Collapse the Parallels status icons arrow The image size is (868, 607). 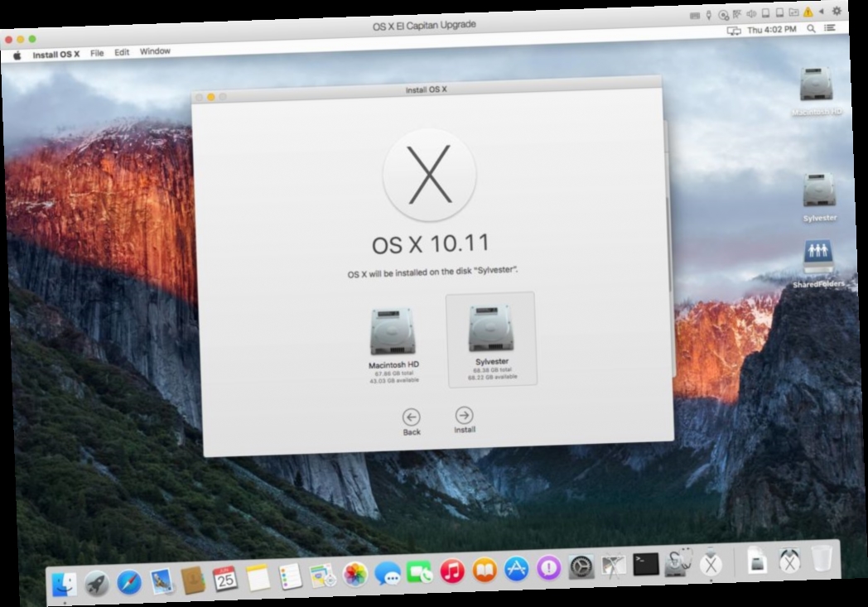coord(822,11)
